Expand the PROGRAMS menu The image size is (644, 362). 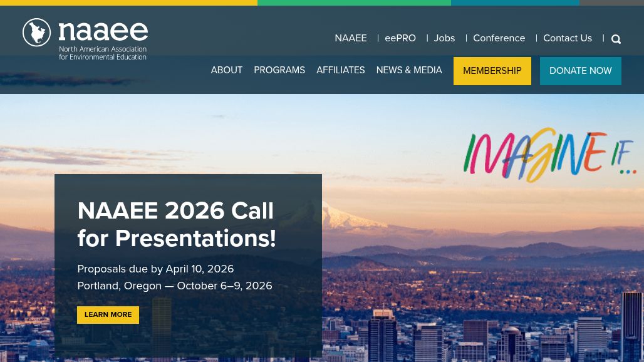click(x=279, y=70)
